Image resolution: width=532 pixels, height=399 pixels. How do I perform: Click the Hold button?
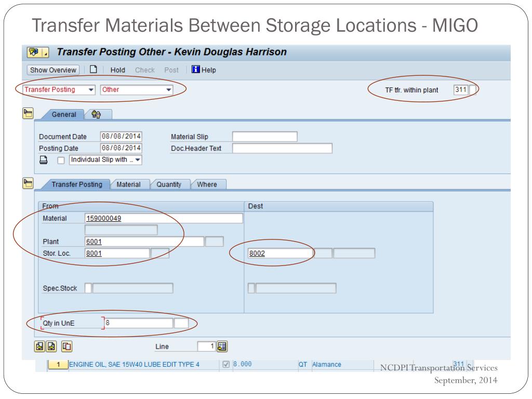[x=118, y=70]
